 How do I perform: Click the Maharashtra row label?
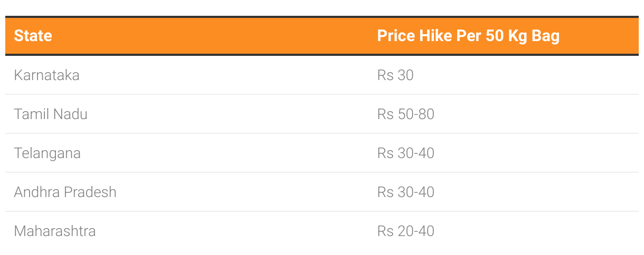click(x=55, y=231)
